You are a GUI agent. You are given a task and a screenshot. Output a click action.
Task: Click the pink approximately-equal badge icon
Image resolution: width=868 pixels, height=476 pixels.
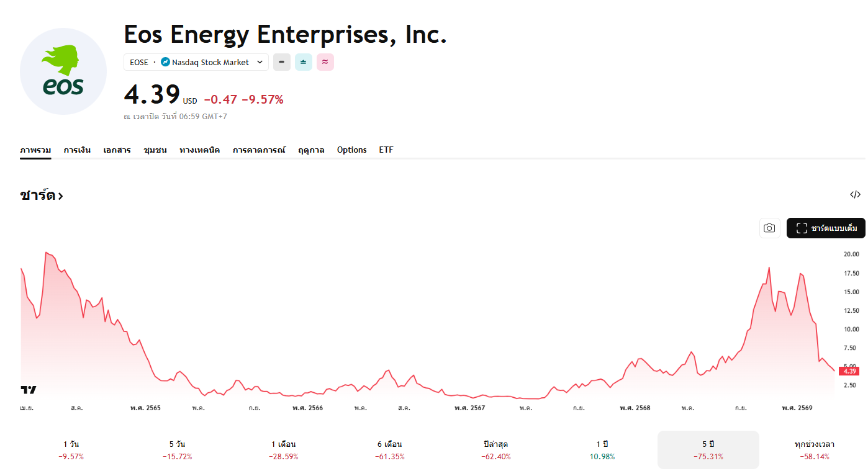pyautogui.click(x=325, y=62)
